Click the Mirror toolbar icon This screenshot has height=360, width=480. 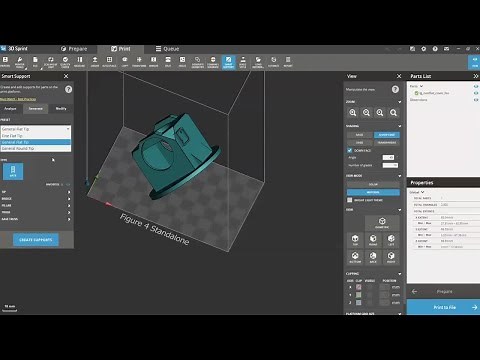click(154, 62)
